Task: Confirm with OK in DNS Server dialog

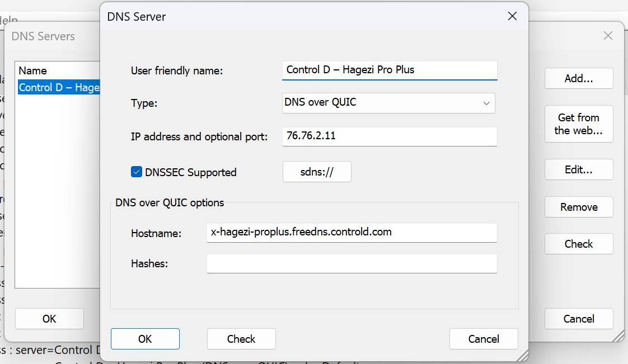Action: pos(145,339)
